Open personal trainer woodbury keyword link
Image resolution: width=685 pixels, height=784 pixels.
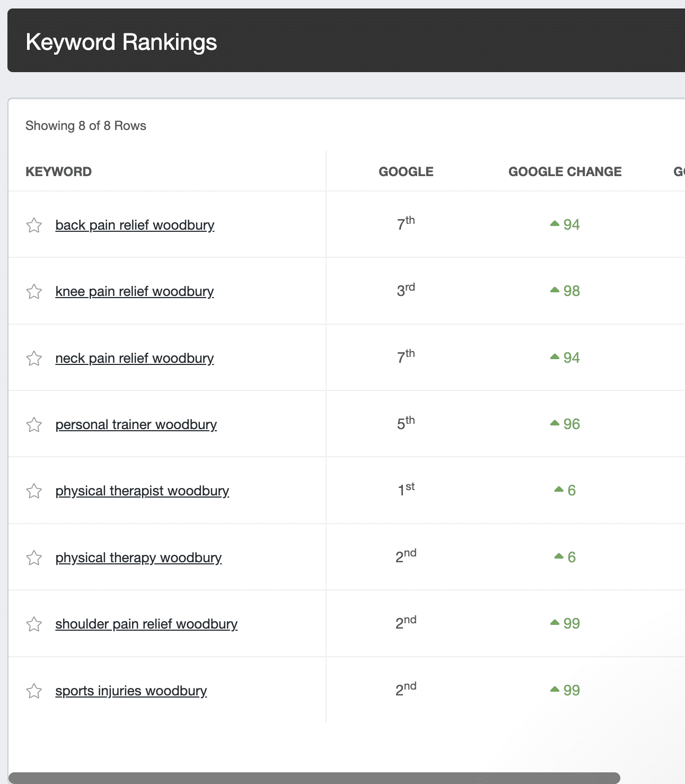click(136, 425)
